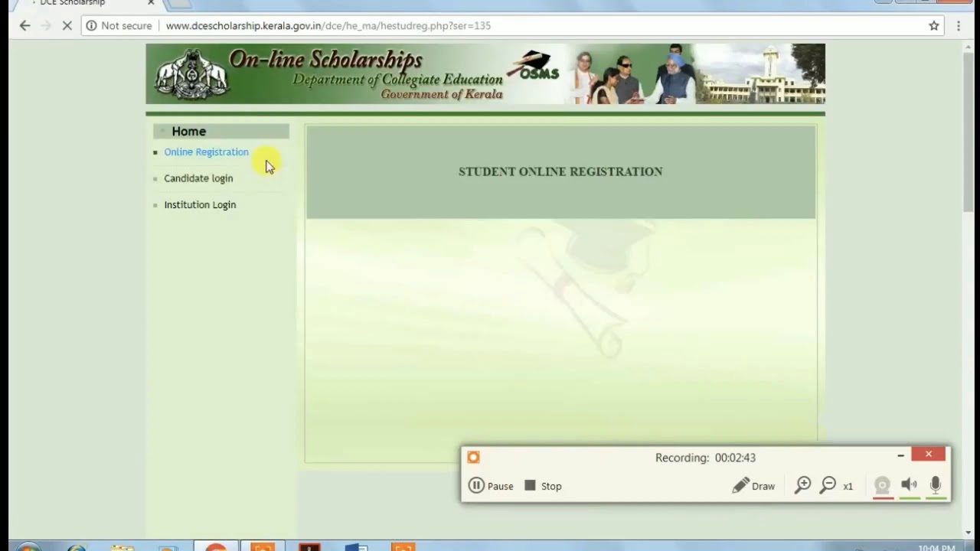Zoom in with the plus magnifier

(x=802, y=485)
